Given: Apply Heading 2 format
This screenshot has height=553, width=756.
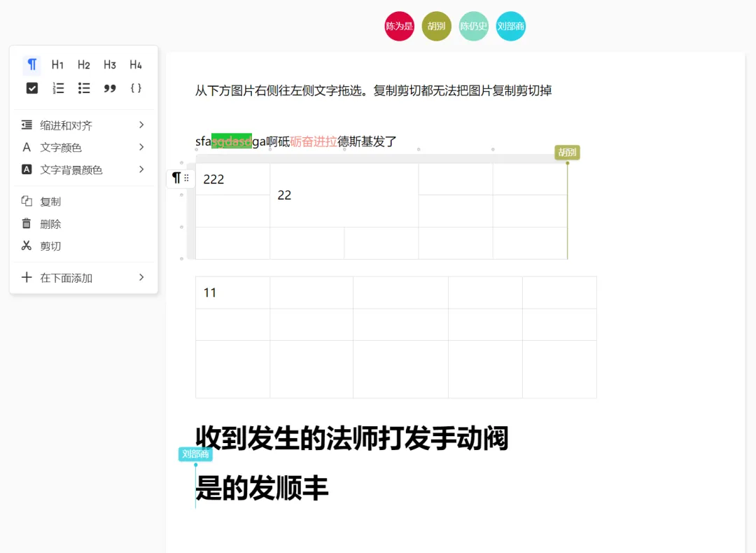Looking at the screenshot, I should coord(84,64).
